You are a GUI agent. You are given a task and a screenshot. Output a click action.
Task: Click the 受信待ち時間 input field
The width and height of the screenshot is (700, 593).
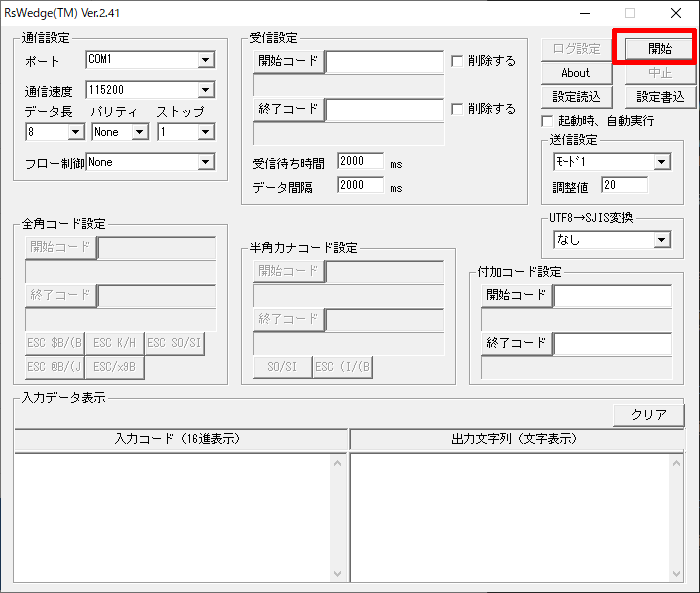tap(360, 161)
